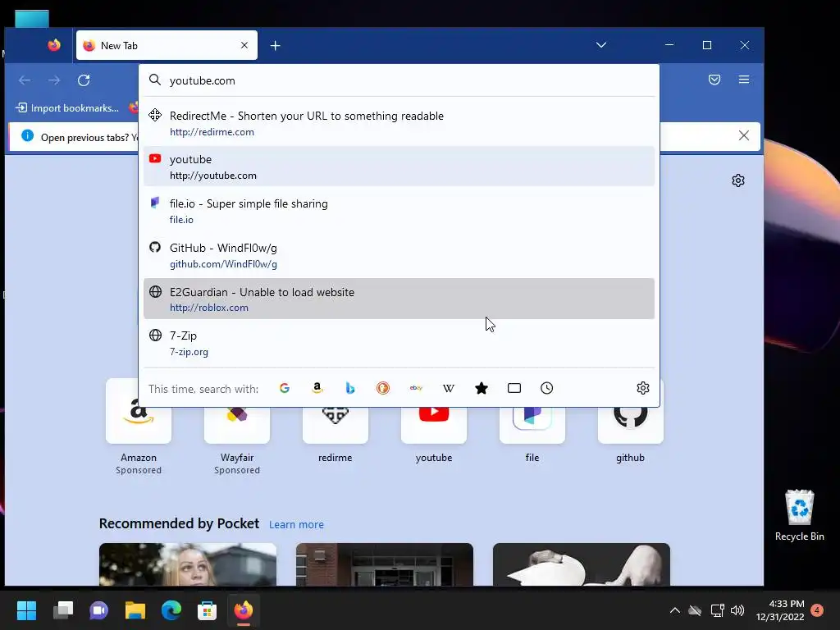Select youtube http://youtube.com suggestion
The height and width of the screenshot is (630, 840).
coord(399,167)
